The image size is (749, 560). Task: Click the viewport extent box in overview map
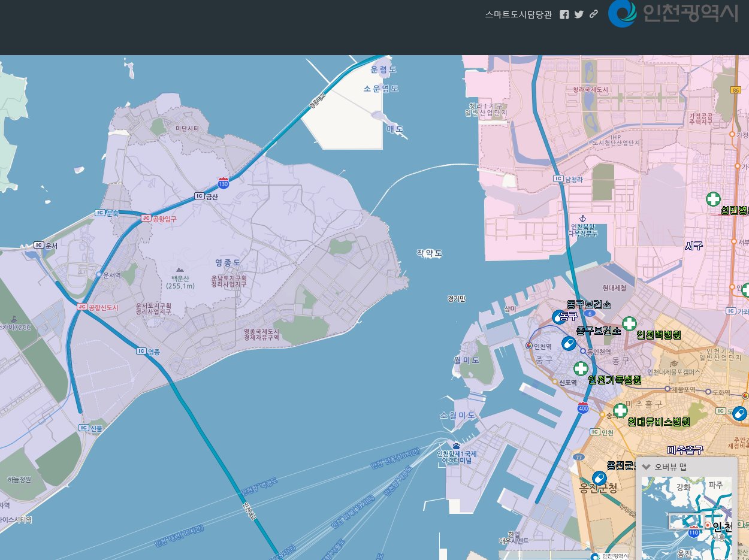point(686,521)
